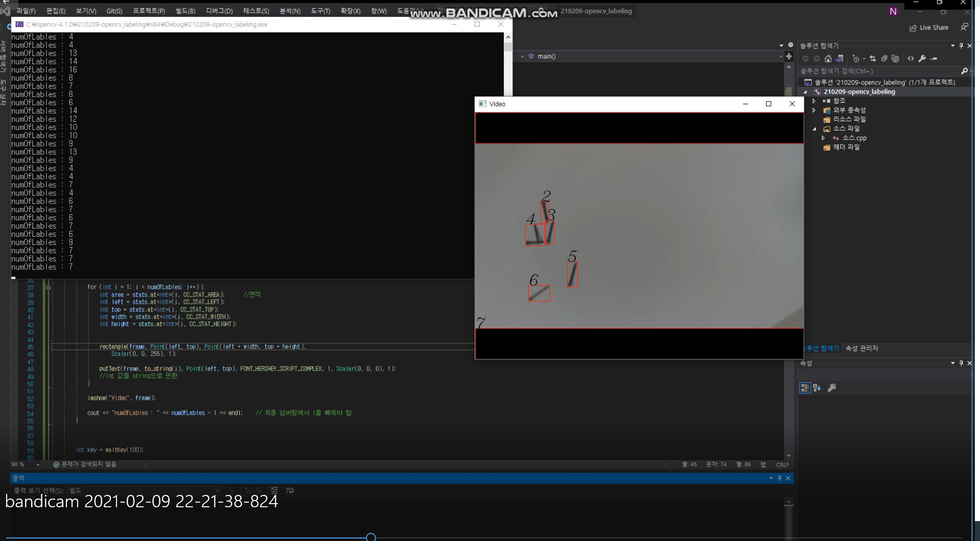Viewport: 980px width, 541px height.
Task: Click the 탭 indentation indicator in status bar
Action: [x=763, y=465]
